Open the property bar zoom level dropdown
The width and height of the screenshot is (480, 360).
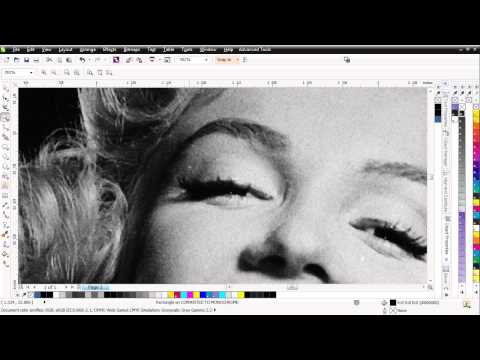tap(31, 72)
